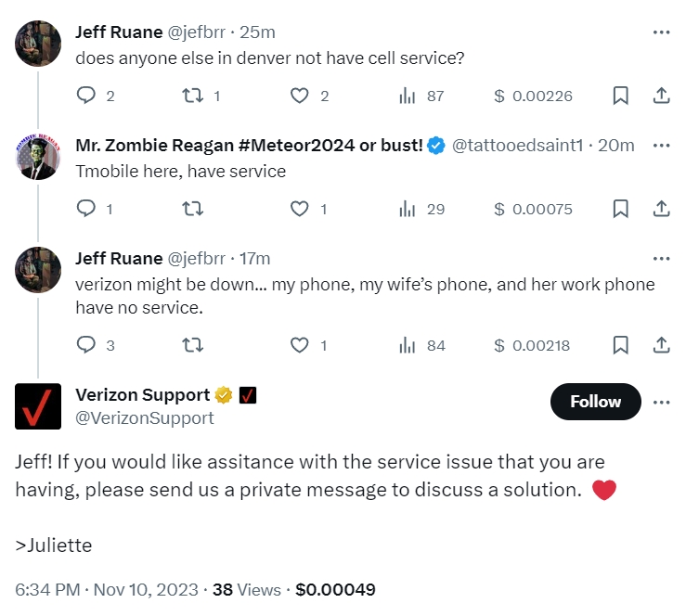Like Jeff's 'verizon might be down' tweet
Viewport: 686px width, 616px height.
pyautogui.click(x=300, y=345)
